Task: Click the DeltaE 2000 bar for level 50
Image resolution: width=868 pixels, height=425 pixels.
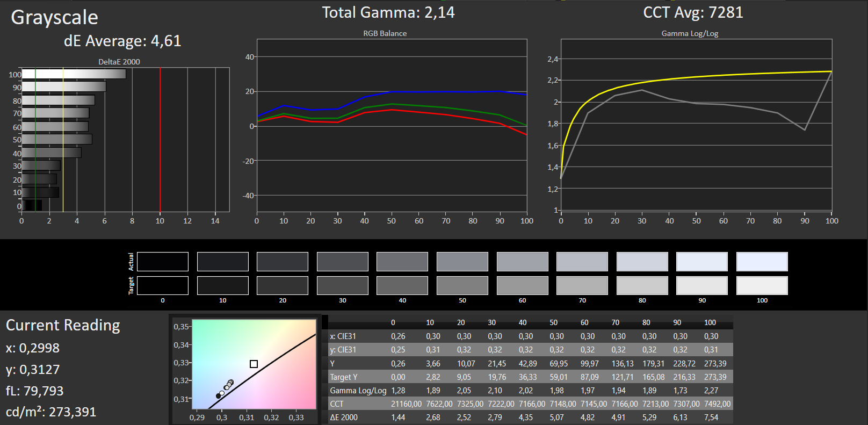Action: (56, 140)
